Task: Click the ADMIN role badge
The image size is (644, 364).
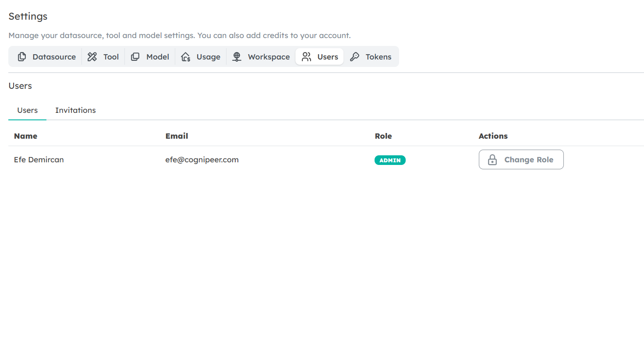Action: tap(390, 160)
